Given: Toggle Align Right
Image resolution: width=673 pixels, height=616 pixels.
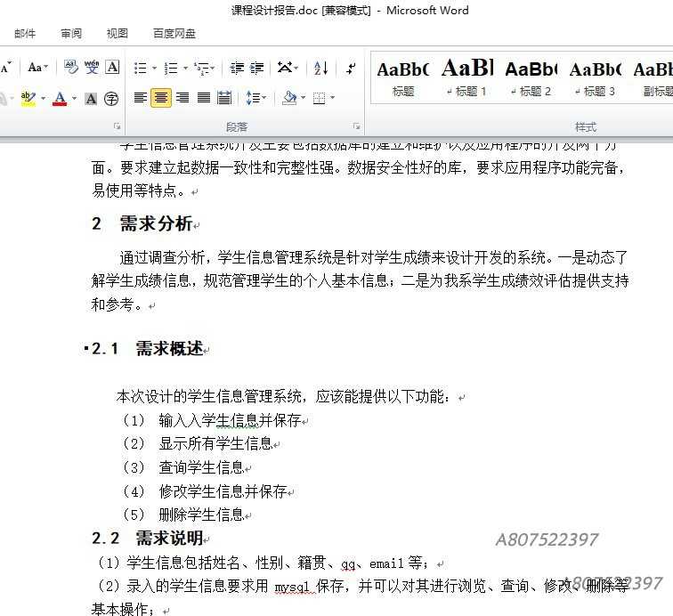Looking at the screenshot, I should click(182, 98).
